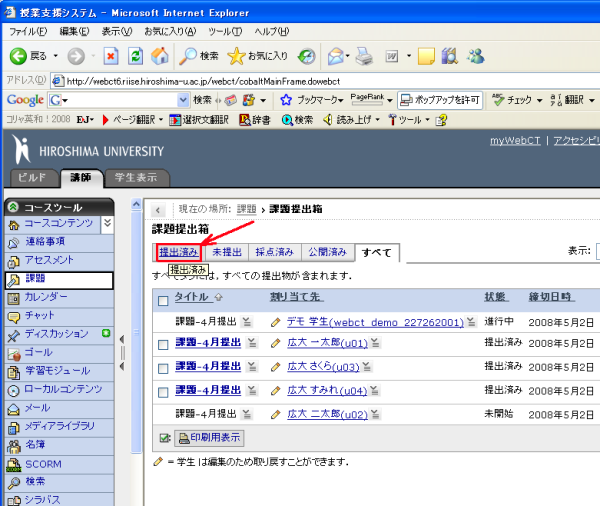Collapse the course tools panel with left arrow
The image size is (600, 506).
[122, 339]
